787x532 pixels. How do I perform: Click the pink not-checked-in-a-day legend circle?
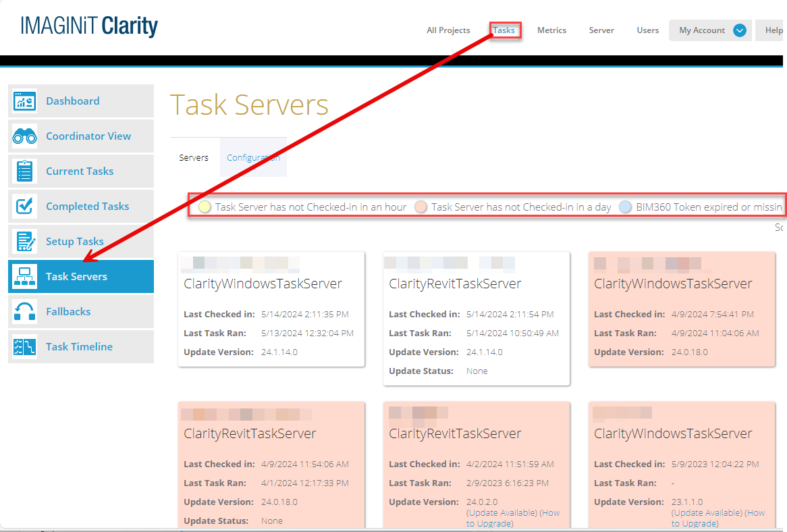(421, 207)
